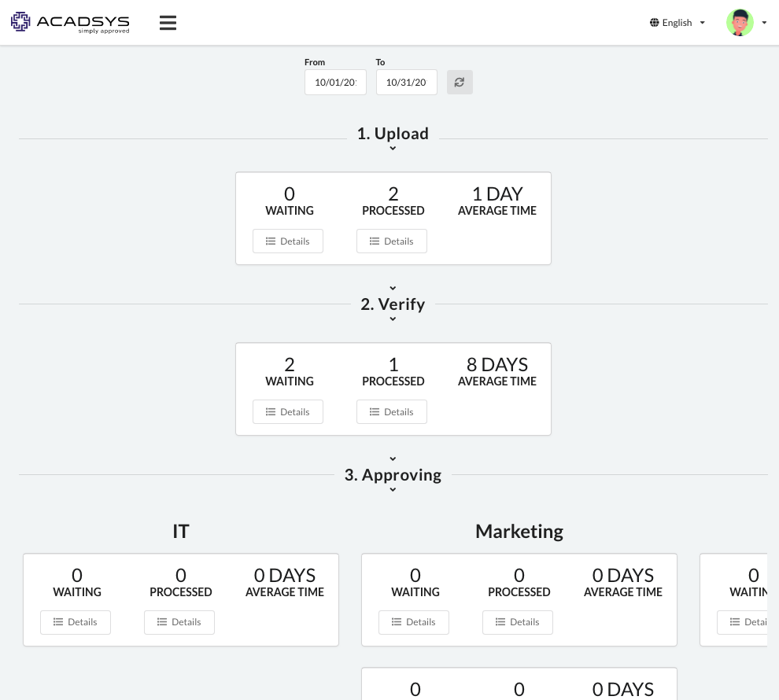
Task: Show Details for Verify waiting items
Action: pos(288,412)
